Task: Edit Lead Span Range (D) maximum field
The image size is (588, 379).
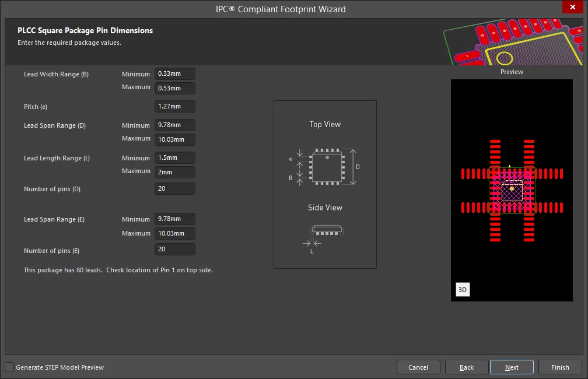Action: pos(175,139)
